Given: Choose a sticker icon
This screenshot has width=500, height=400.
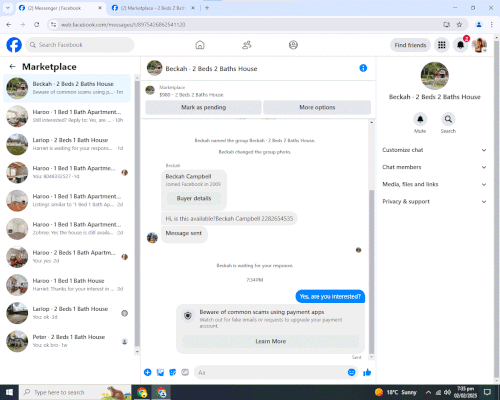Looking at the screenshot, I should pyautogui.click(x=173, y=372).
